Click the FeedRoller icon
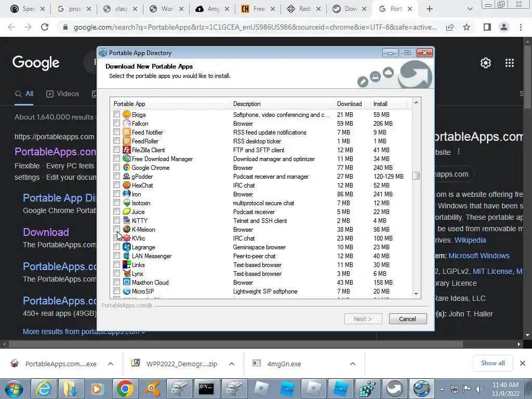The image size is (532, 399). (127, 141)
